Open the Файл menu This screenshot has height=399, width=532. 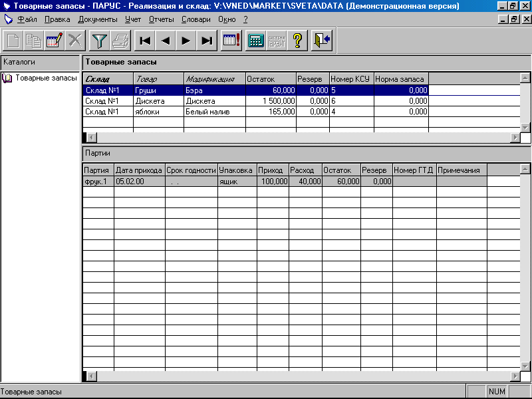[27, 19]
